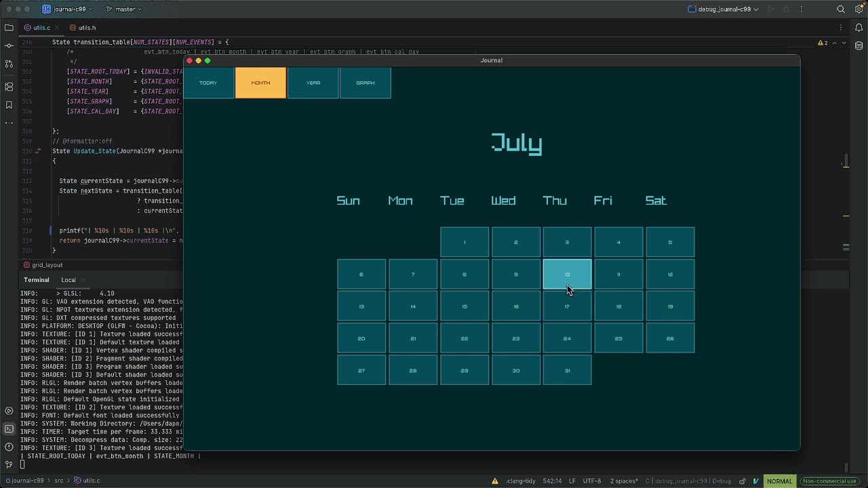Select day 14 in July calendar

[x=413, y=306]
